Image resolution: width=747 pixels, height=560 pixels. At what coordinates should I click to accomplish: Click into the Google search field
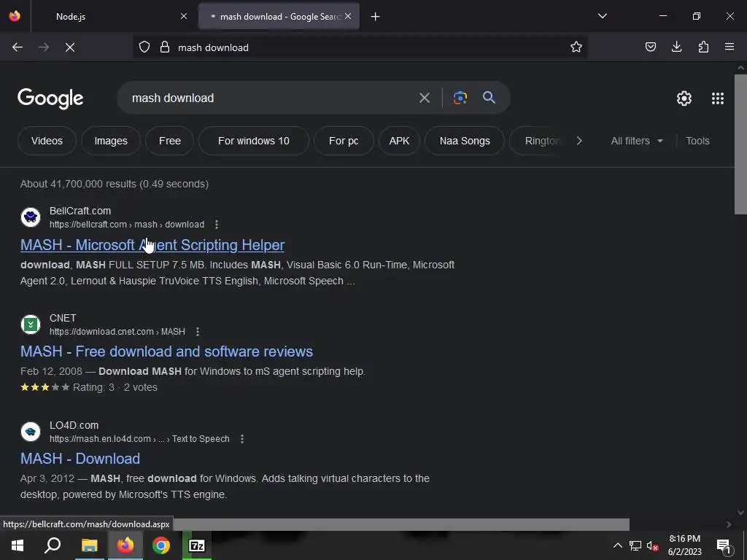(x=271, y=98)
